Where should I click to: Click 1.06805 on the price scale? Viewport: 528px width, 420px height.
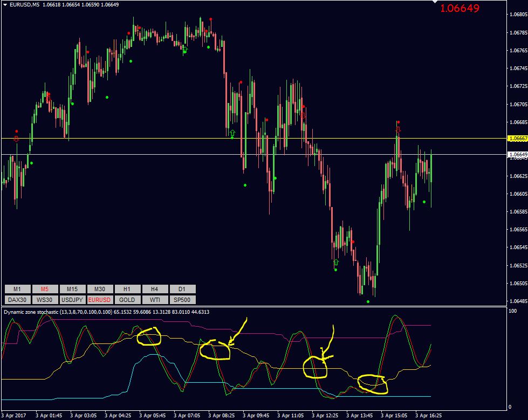519,15
